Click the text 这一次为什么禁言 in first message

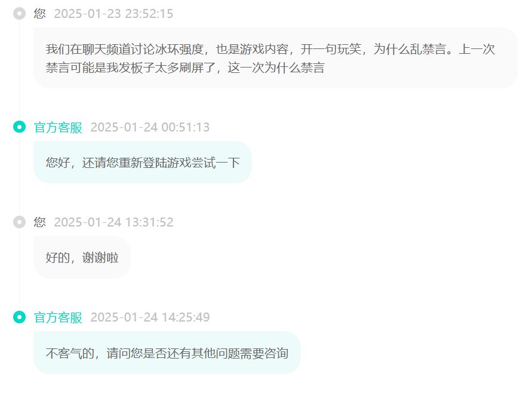[x=276, y=68]
